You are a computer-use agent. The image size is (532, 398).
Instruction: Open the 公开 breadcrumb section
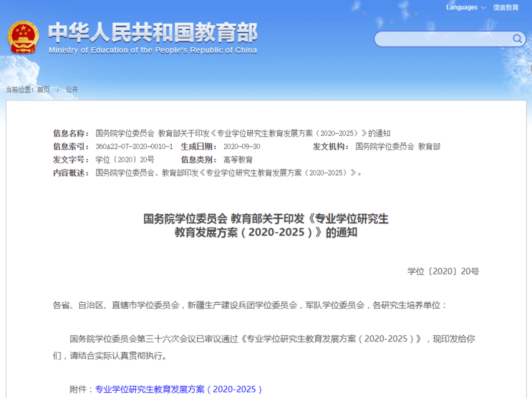(x=71, y=89)
